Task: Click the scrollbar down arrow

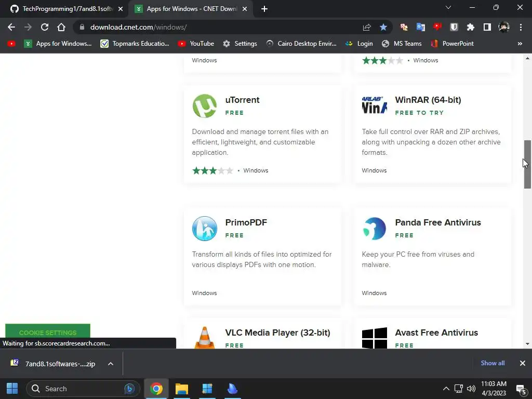Action: pos(527,344)
